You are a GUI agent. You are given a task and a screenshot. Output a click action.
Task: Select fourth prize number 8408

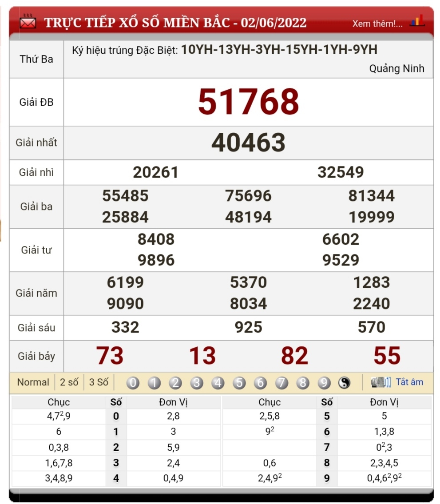(156, 239)
